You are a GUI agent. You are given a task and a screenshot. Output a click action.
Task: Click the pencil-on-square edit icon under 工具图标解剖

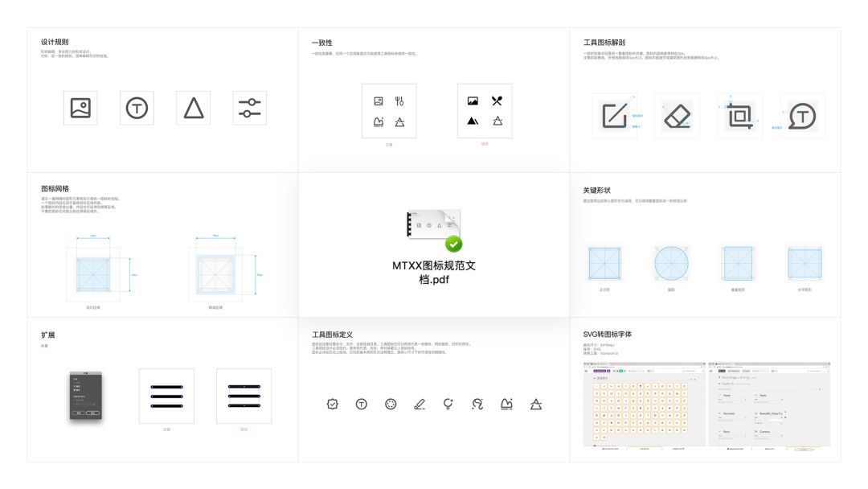(x=615, y=116)
